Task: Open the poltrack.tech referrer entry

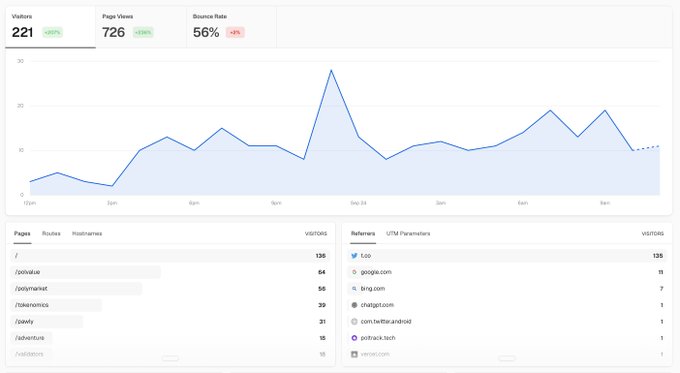Action: [507, 338]
